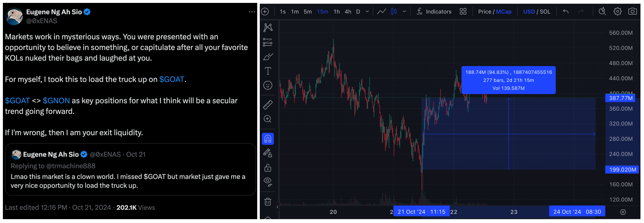
Task: Remove drawings with the trash icon
Action: point(268,202)
